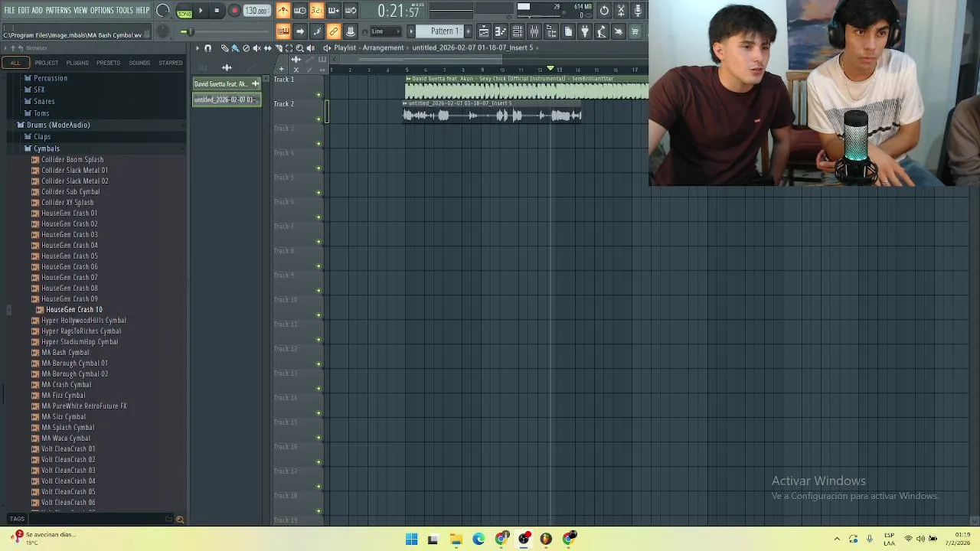Click the playhead marker near bar 13
The height and width of the screenshot is (551, 980).
(x=550, y=69)
